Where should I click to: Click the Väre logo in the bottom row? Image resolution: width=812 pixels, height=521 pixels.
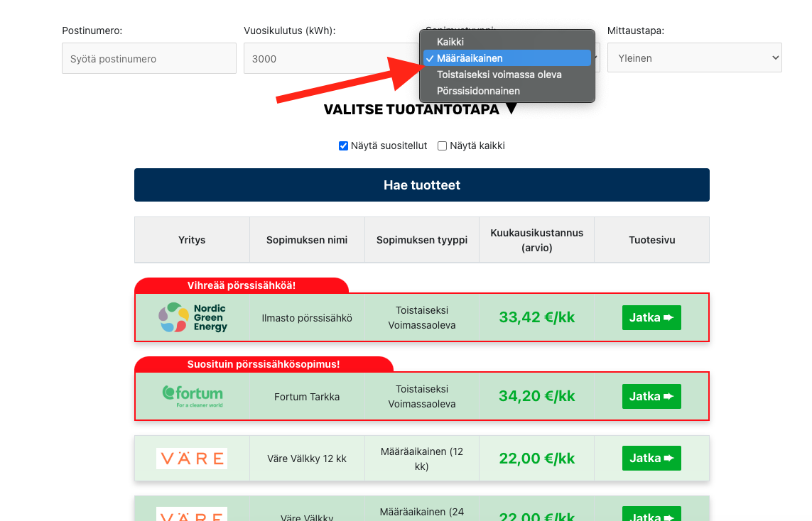tap(191, 513)
